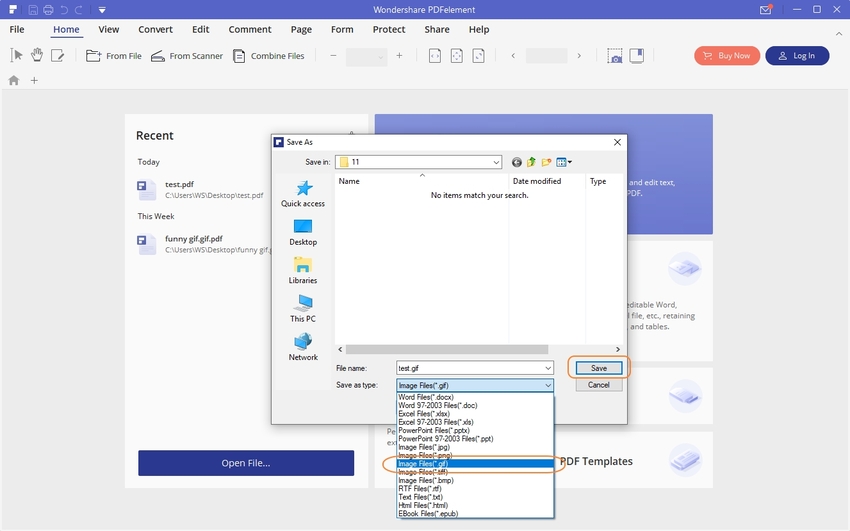Go to next page arrow

pos(579,56)
